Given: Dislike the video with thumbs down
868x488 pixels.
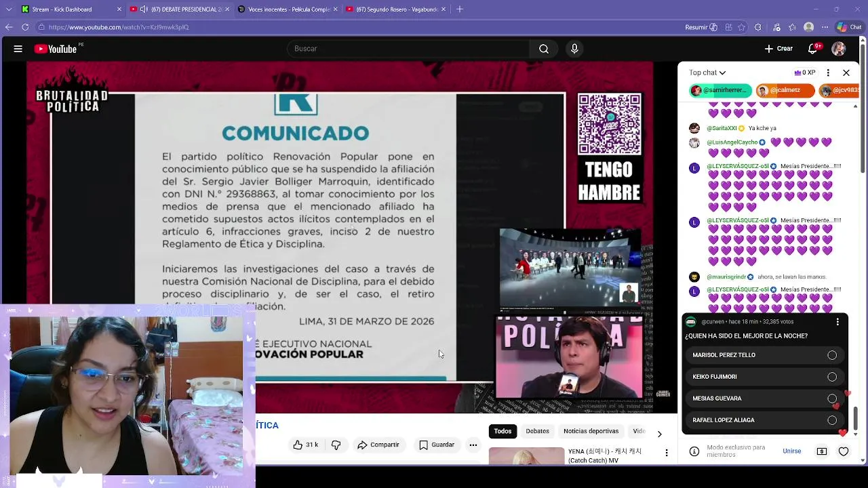Looking at the screenshot, I should click(x=336, y=445).
